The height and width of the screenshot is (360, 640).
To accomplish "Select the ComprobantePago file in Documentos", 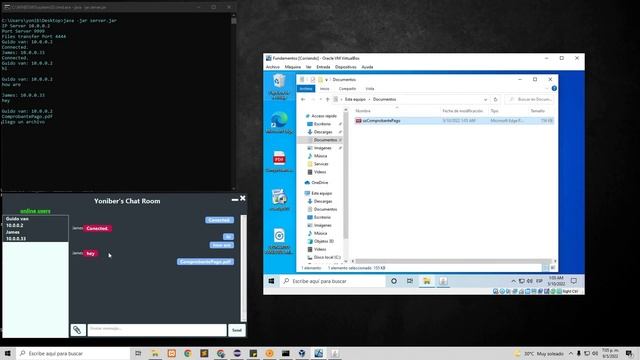I will point(453,121).
